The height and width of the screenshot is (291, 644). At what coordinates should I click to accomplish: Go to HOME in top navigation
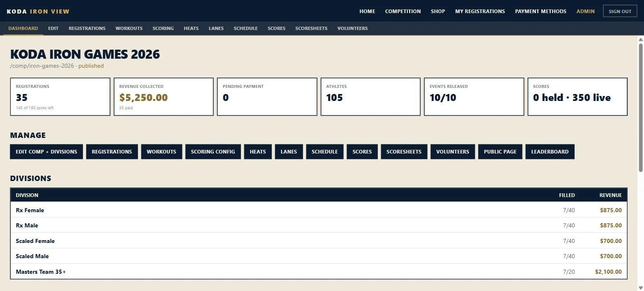[367, 11]
